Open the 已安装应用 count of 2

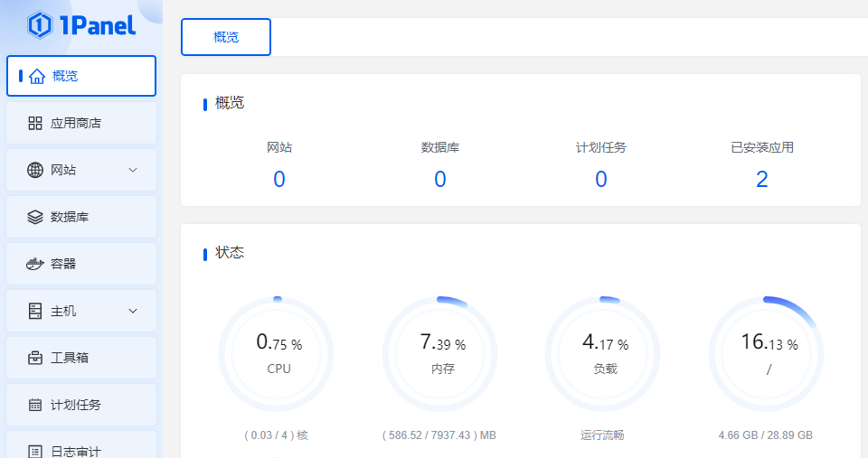point(762,179)
